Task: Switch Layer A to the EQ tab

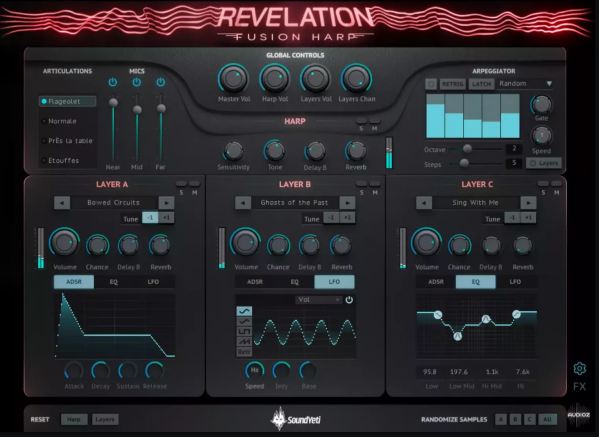Action: click(114, 282)
